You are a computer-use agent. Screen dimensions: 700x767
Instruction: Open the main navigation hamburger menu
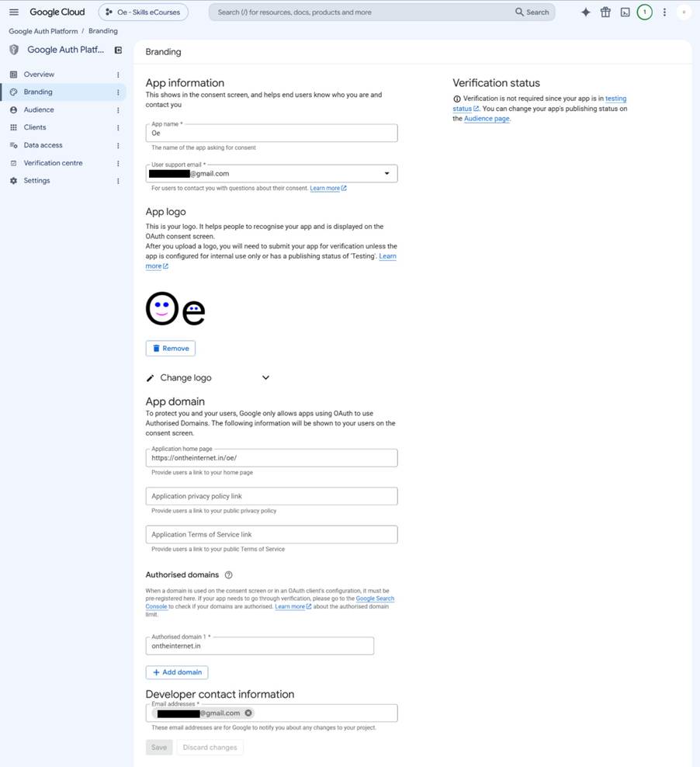14,12
